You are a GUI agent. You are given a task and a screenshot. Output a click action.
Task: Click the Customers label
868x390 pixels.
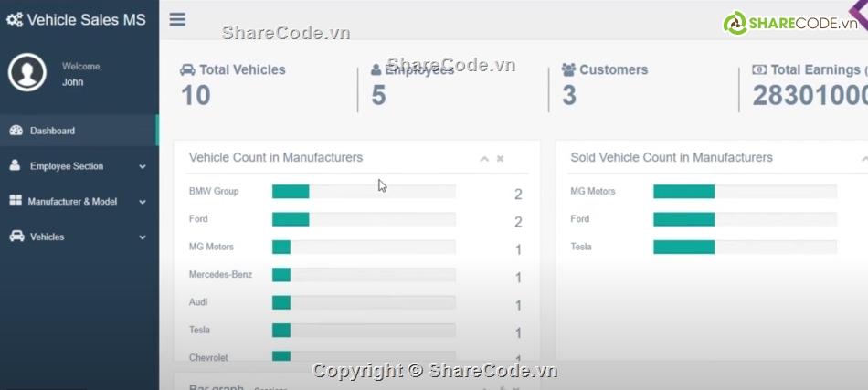click(x=613, y=69)
